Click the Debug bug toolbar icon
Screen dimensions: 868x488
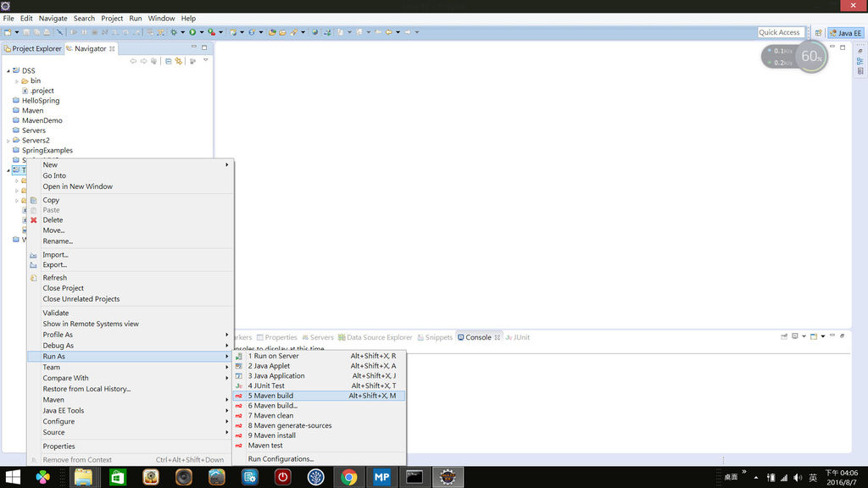[174, 32]
